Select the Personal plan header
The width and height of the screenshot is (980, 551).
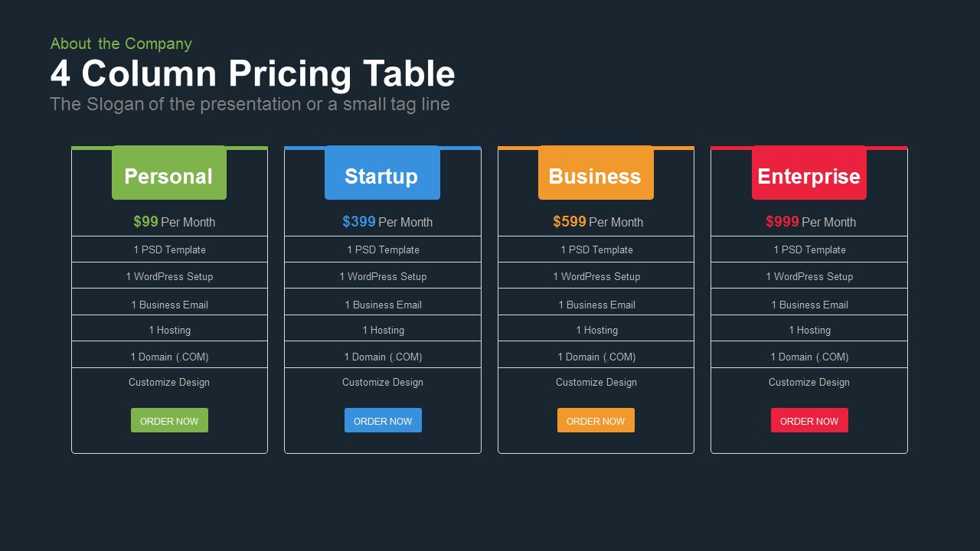169,173
